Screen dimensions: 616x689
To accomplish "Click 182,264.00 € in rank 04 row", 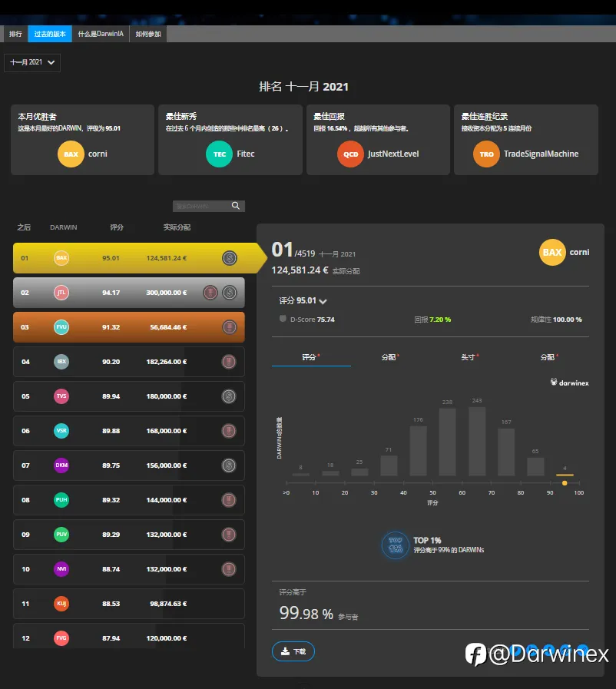I will tap(167, 362).
